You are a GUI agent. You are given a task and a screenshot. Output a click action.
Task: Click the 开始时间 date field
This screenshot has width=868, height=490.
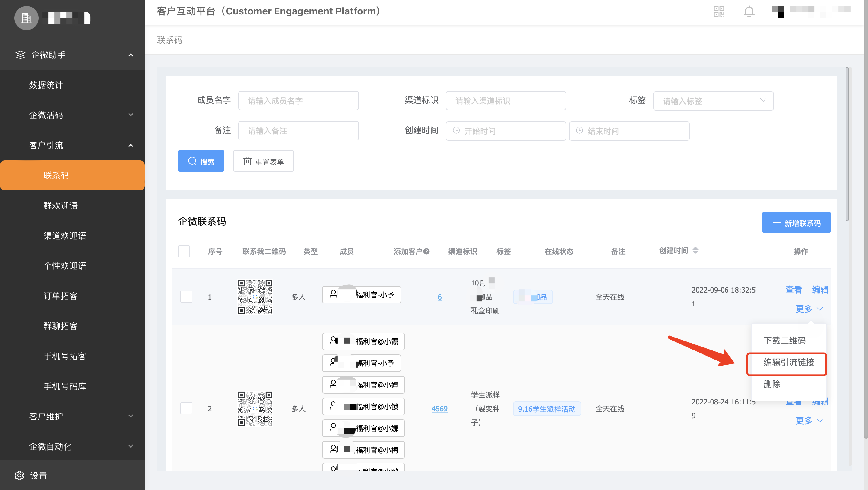[x=506, y=131]
